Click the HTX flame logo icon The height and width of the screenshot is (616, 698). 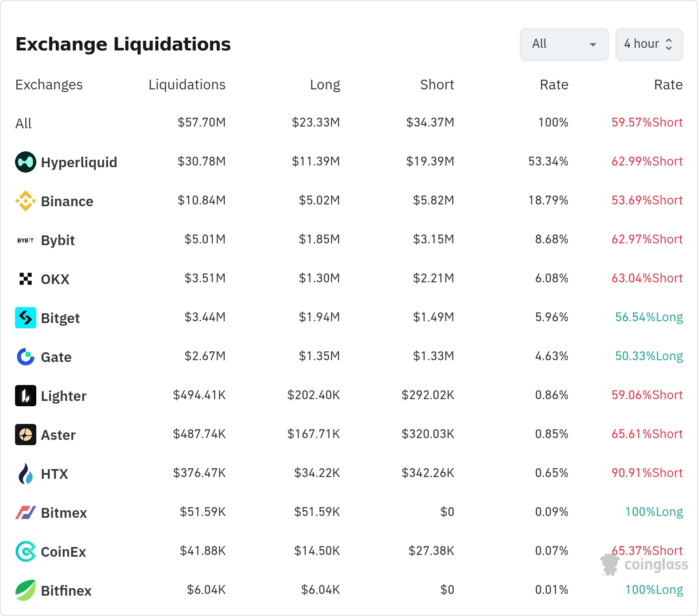coord(26,474)
